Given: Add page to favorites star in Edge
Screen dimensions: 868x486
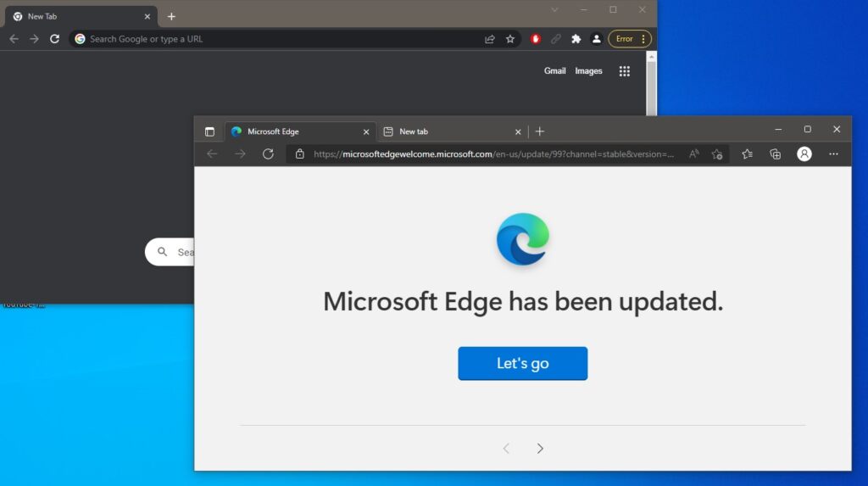Looking at the screenshot, I should (717, 154).
